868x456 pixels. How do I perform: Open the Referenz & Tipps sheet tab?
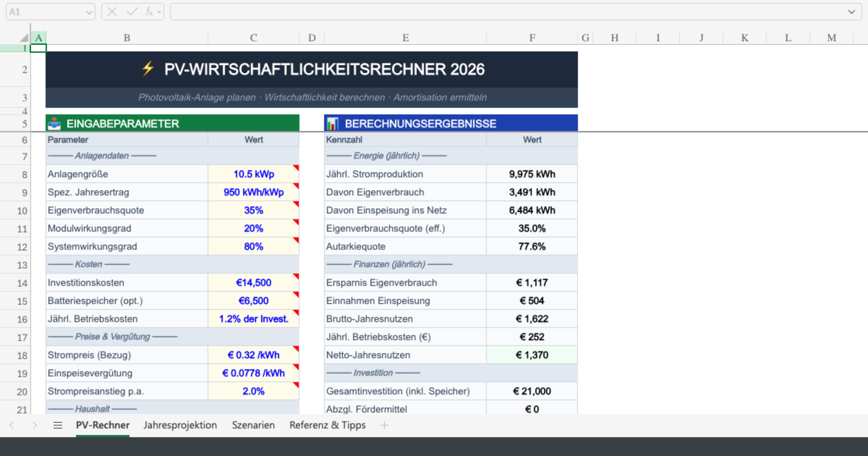point(327,425)
